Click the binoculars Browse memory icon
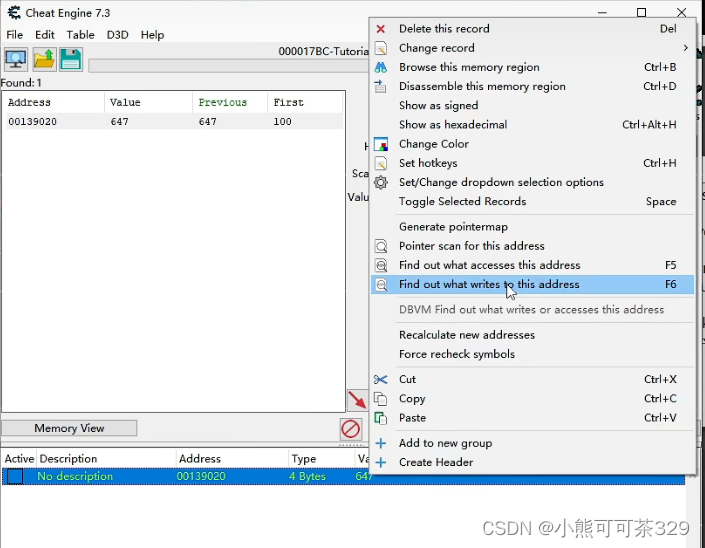Viewport: 705px width, 548px height. [x=380, y=67]
